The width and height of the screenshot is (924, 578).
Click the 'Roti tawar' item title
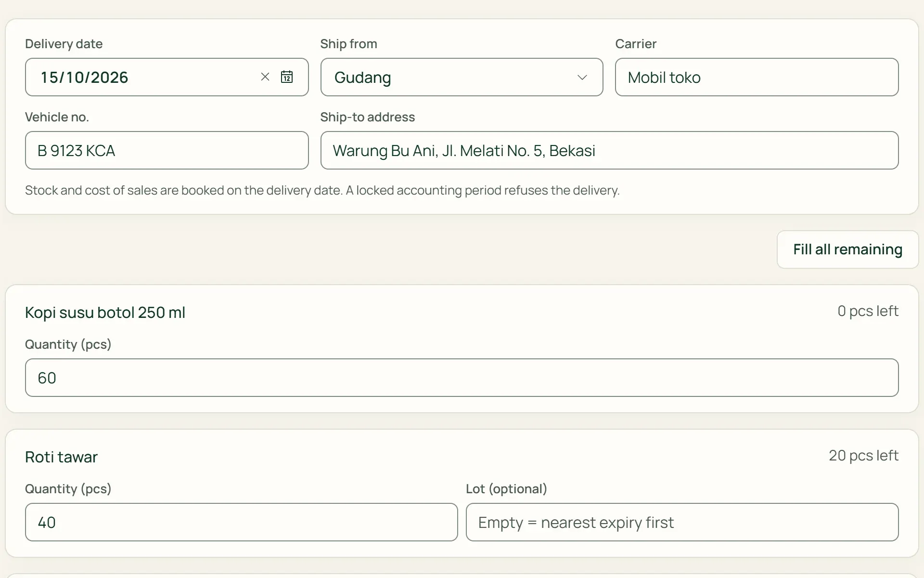pos(61,457)
